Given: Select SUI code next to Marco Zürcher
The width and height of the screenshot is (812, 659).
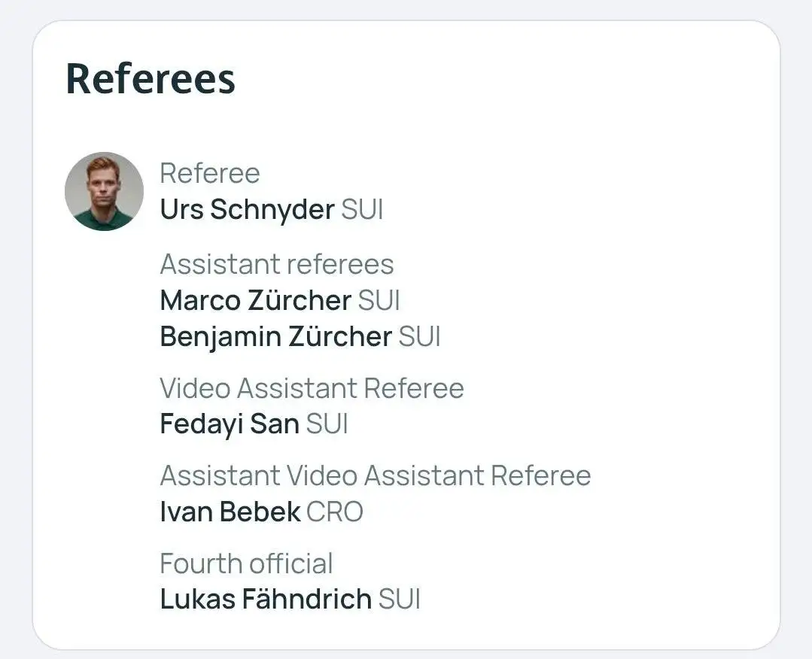Looking at the screenshot, I should pos(379,300).
